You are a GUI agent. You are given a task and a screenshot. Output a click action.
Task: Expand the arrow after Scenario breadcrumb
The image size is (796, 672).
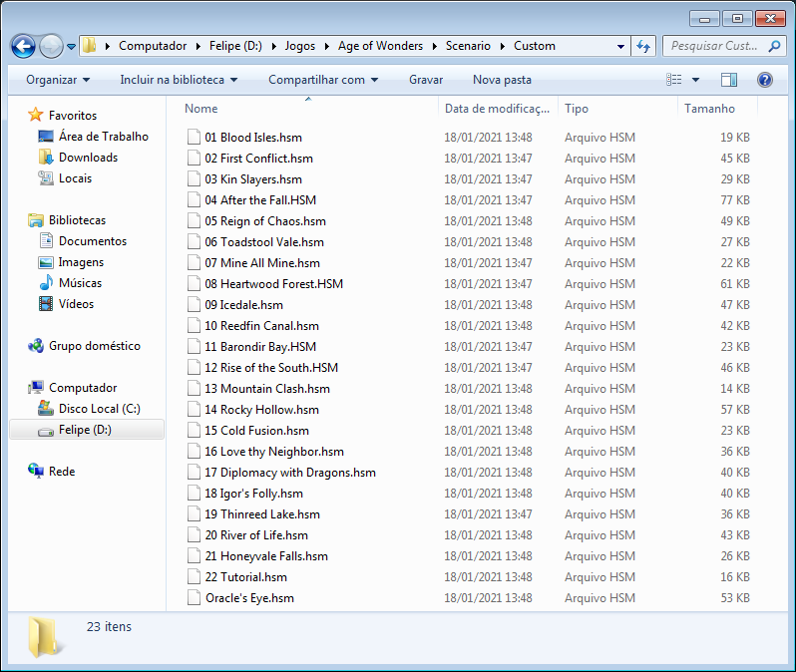click(502, 46)
